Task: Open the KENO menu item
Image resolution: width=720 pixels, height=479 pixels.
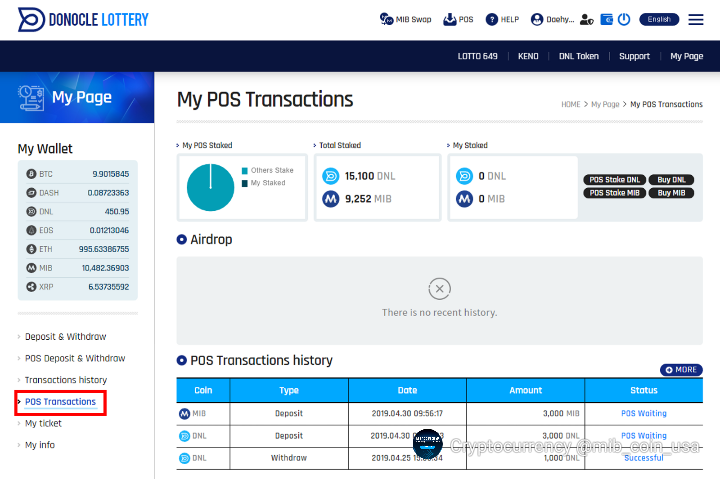Action: click(x=528, y=56)
